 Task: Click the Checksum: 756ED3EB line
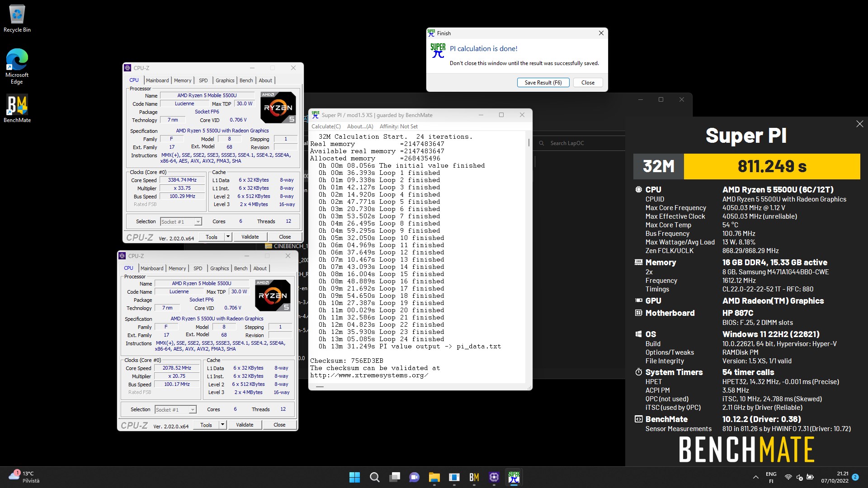coord(346,361)
